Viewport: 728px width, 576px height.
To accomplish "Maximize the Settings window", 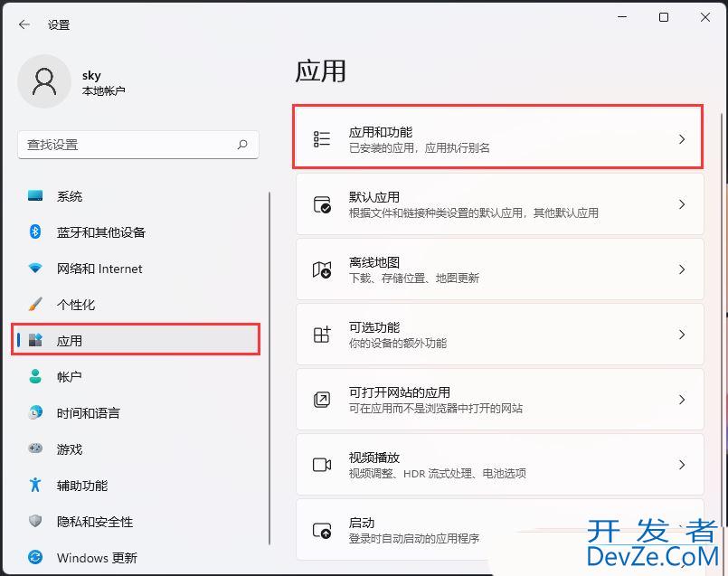I will coord(664,17).
